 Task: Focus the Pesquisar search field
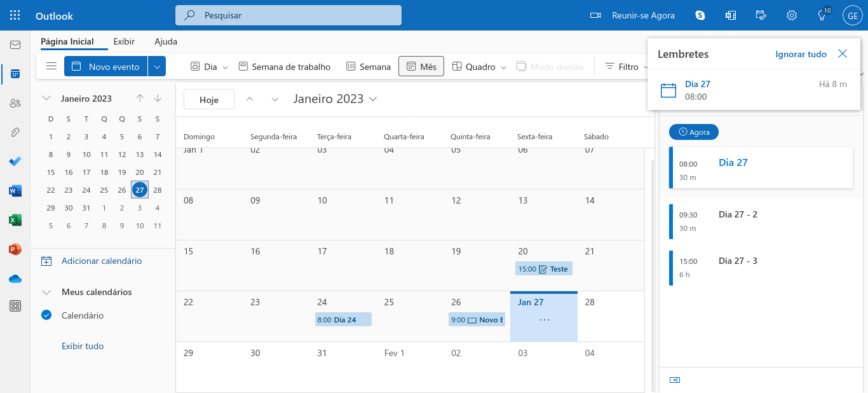click(288, 15)
